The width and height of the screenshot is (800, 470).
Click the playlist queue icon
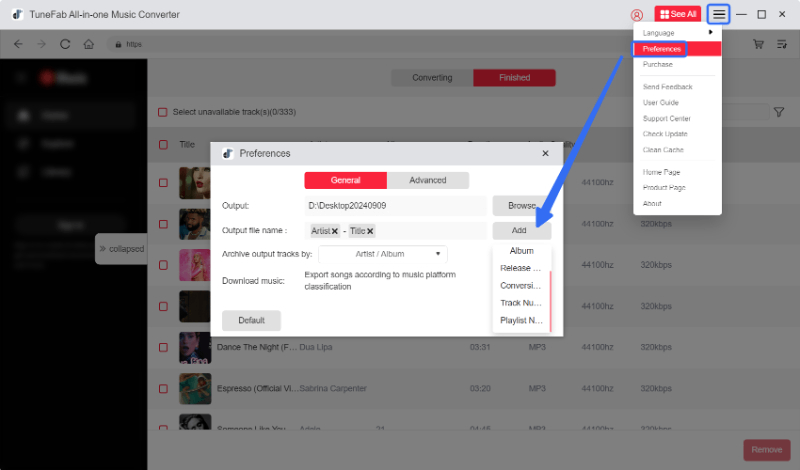[781, 44]
